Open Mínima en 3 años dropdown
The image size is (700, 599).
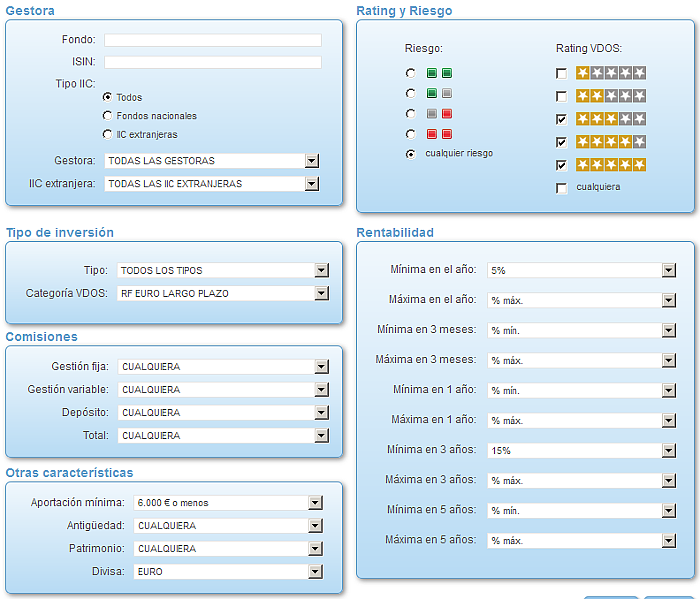pos(582,451)
